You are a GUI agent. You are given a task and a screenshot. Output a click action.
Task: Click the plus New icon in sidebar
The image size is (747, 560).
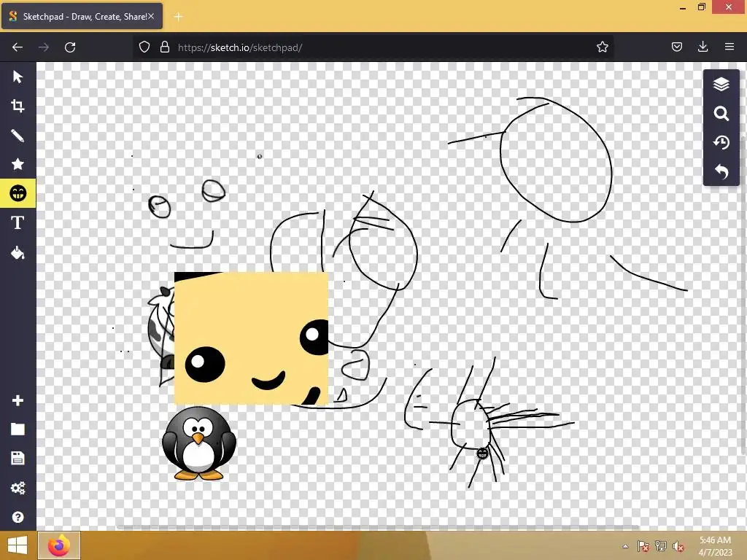[18, 400]
